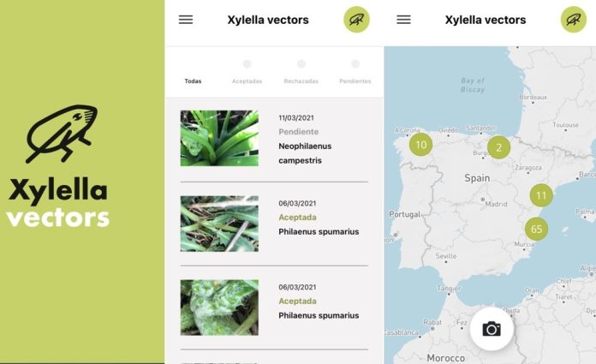
Task: Open map cluster marker showing 10
Action: click(420, 145)
